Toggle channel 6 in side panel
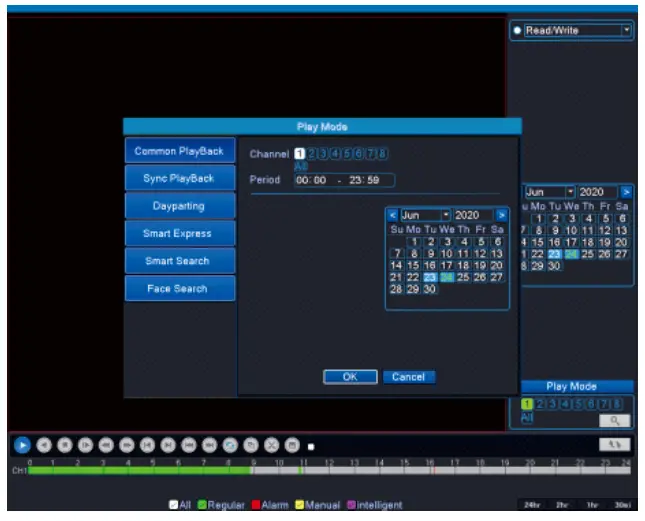 591,404
